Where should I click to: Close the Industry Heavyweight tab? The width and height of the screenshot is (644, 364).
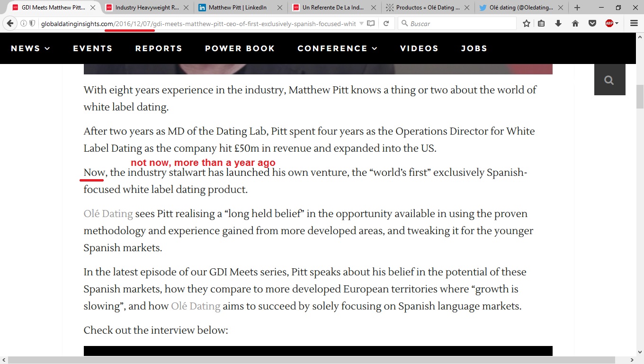pos(186,8)
